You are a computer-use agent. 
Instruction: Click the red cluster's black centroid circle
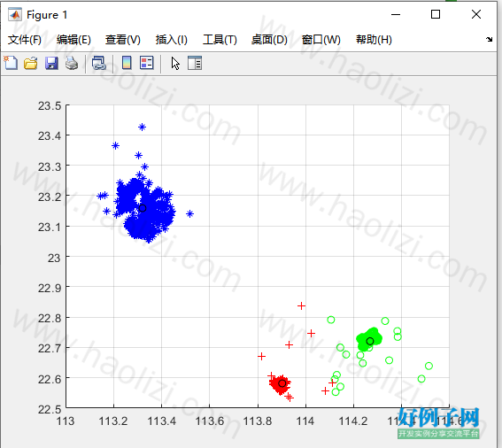click(x=282, y=383)
